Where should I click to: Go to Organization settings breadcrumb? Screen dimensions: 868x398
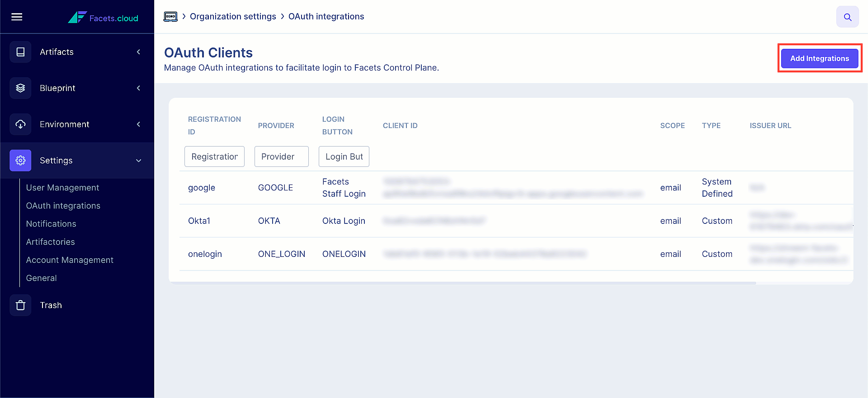[233, 17]
